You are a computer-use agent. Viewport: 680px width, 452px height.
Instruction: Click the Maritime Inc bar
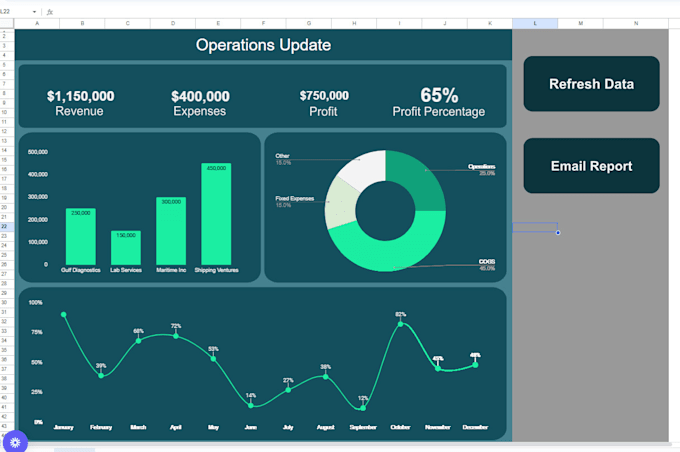click(171, 231)
